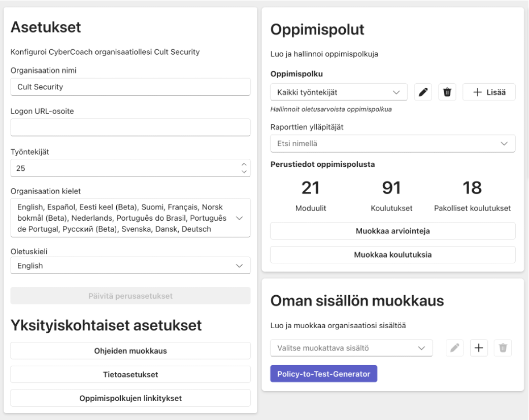Click the trash icon beside Oppimispolku dropdown
The image size is (529, 420).
(x=447, y=92)
